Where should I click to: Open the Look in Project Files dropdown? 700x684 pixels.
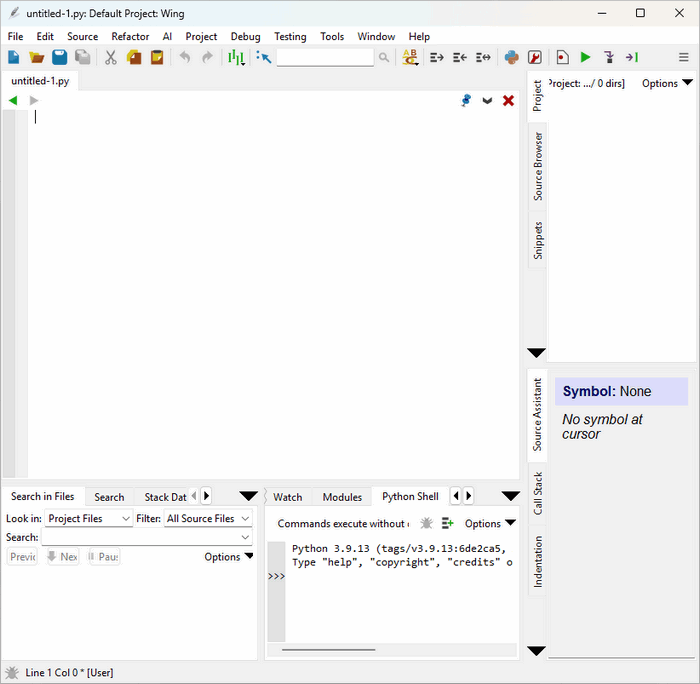89,519
